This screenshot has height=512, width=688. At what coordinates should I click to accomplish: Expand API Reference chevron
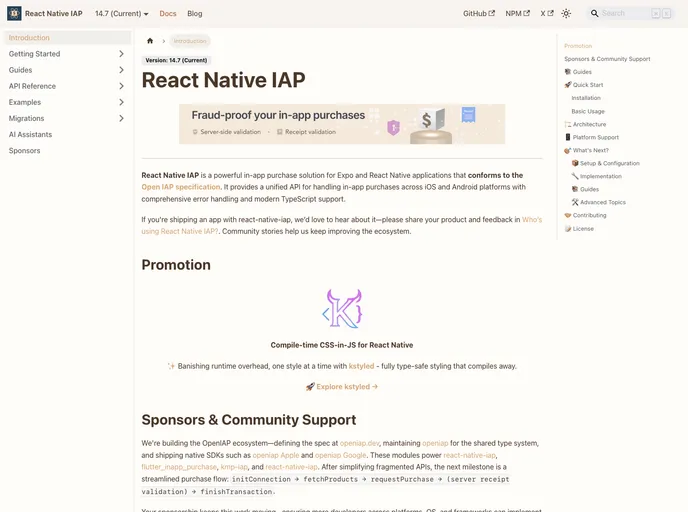coord(122,86)
